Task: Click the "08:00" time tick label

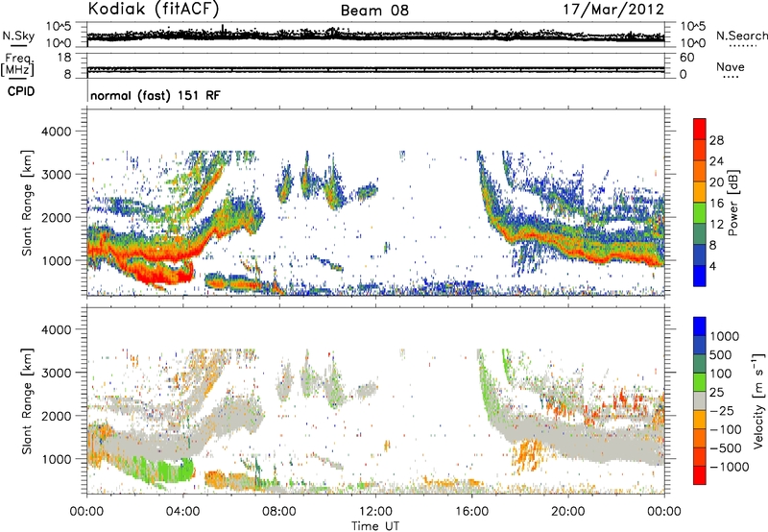Action: (x=279, y=512)
